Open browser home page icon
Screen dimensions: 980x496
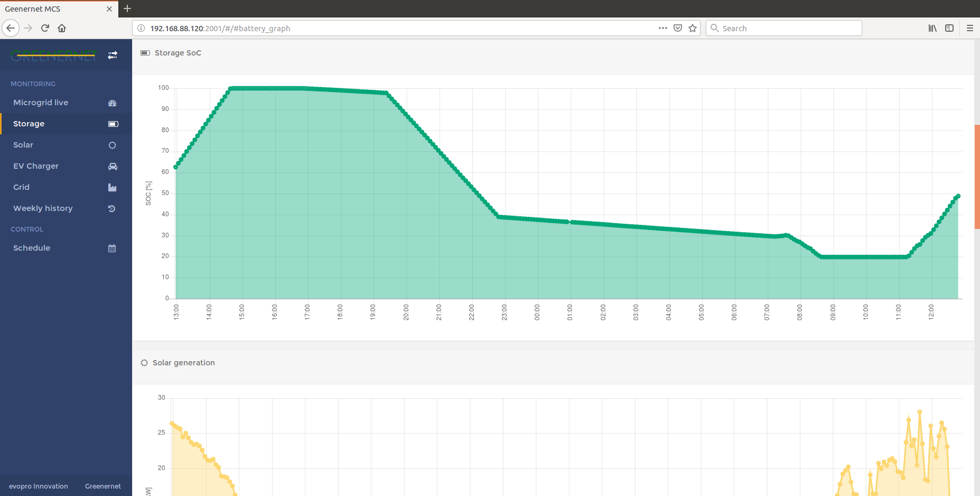click(62, 28)
